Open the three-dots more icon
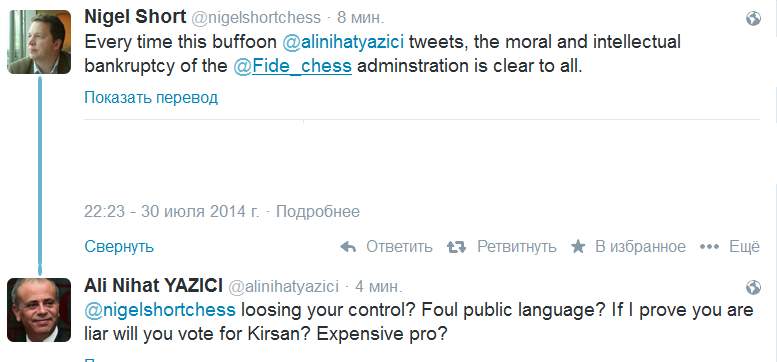The height and width of the screenshot is (362, 777). click(x=709, y=247)
